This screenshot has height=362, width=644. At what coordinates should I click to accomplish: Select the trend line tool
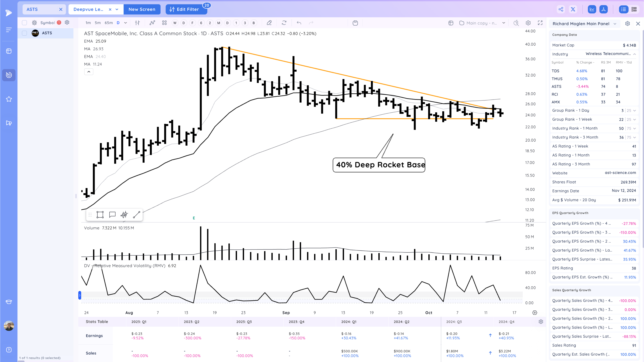[x=137, y=215]
